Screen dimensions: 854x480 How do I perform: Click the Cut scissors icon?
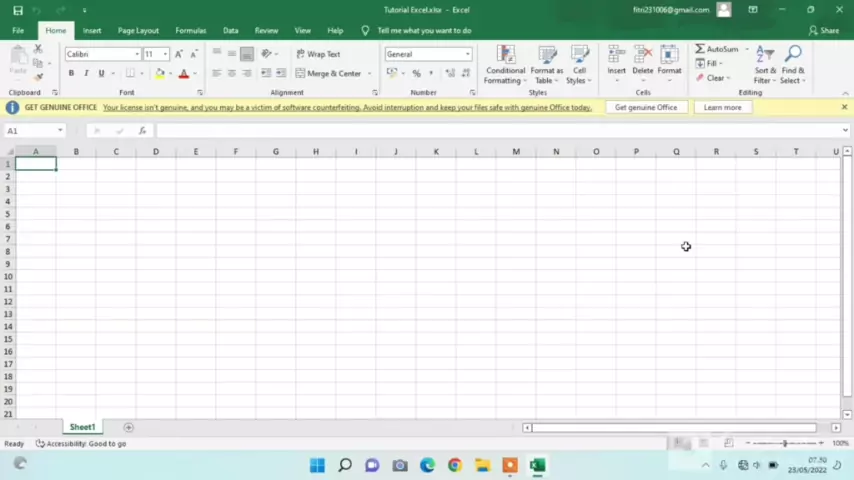pyautogui.click(x=38, y=49)
